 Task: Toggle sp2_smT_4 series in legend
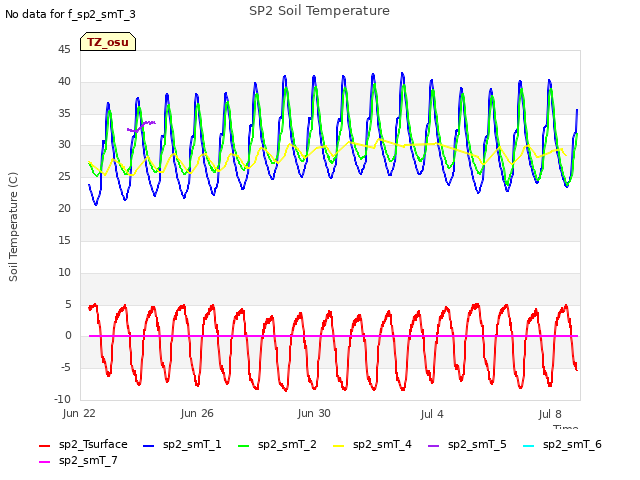[372, 444]
